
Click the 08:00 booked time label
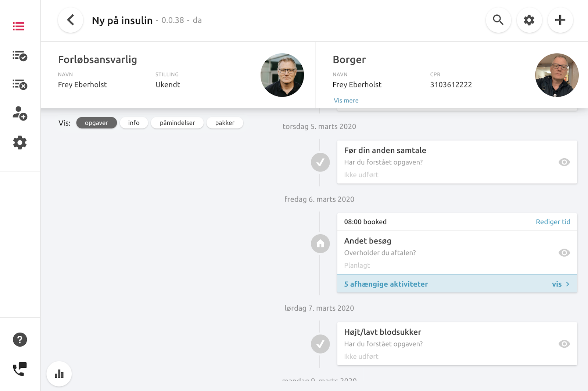[x=365, y=222]
